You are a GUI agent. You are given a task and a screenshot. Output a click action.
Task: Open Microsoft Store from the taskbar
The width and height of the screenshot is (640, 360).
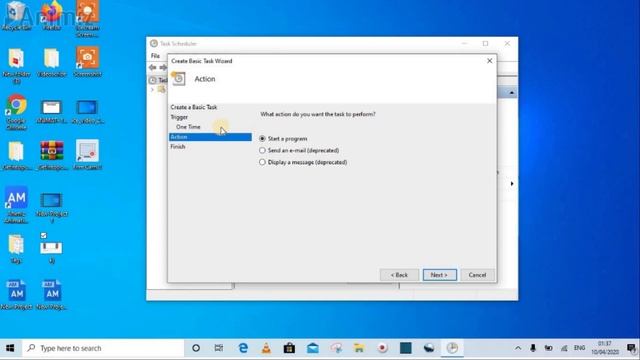click(x=289, y=348)
